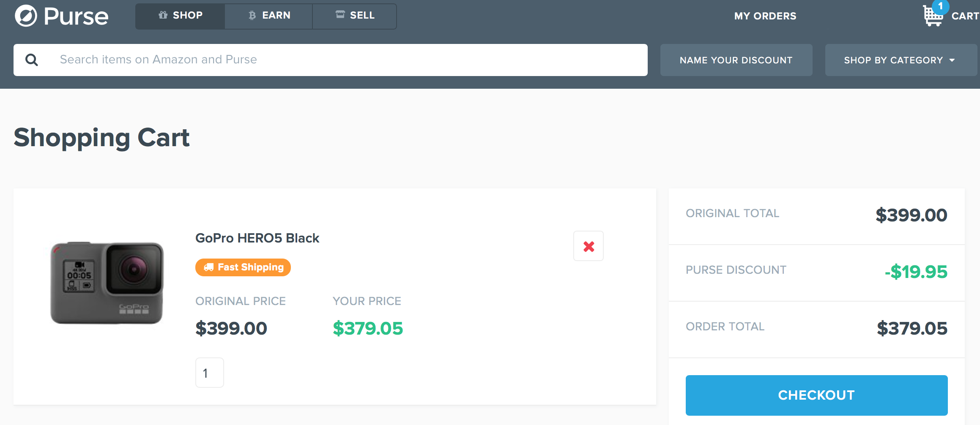The height and width of the screenshot is (425, 980).
Task: Select the Shop tab
Action: [x=180, y=16]
